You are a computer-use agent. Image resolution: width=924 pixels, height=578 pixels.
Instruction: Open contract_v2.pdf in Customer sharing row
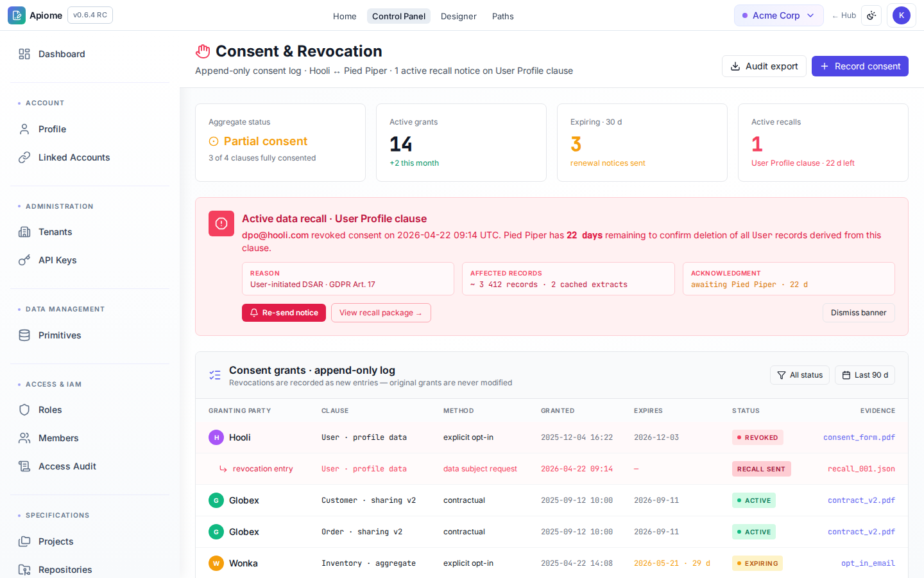click(861, 500)
